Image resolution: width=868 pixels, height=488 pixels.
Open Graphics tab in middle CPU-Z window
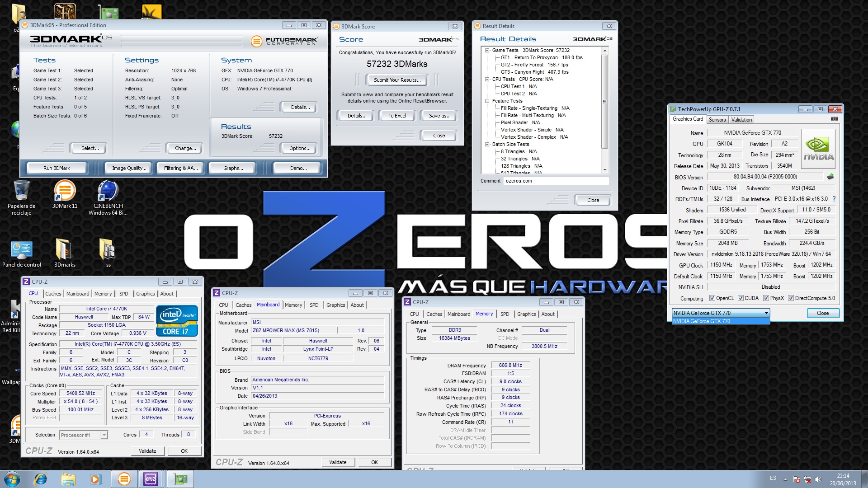tap(335, 305)
